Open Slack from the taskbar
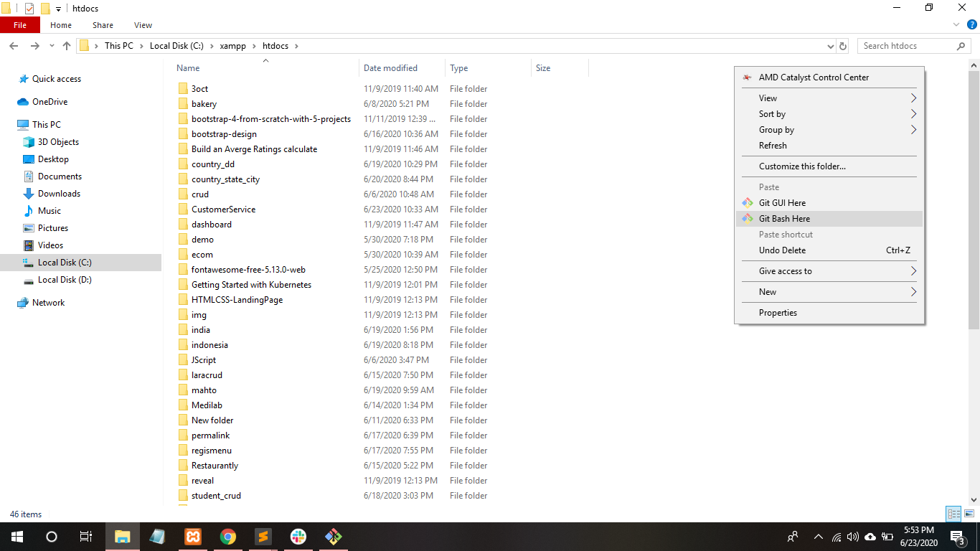980x551 pixels. tap(298, 537)
